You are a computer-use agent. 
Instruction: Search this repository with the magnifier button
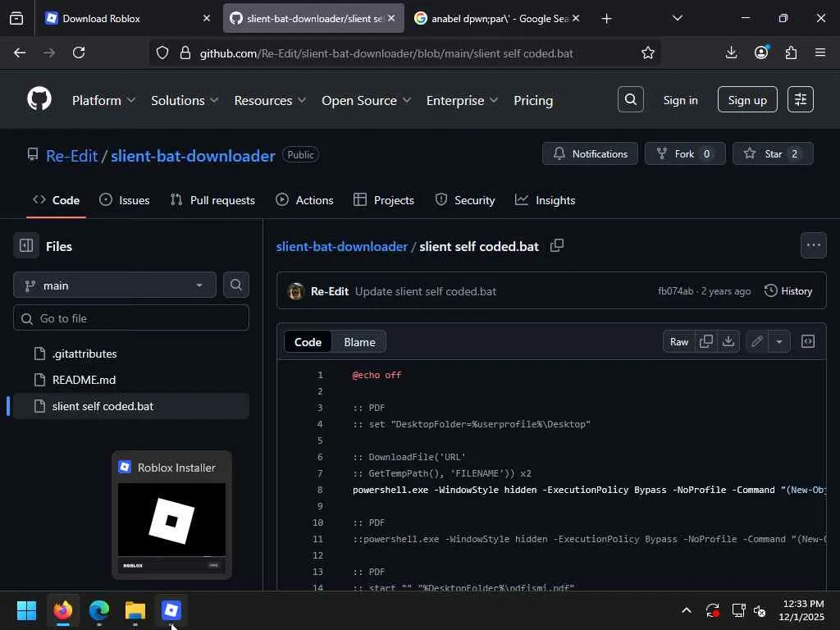tap(235, 285)
